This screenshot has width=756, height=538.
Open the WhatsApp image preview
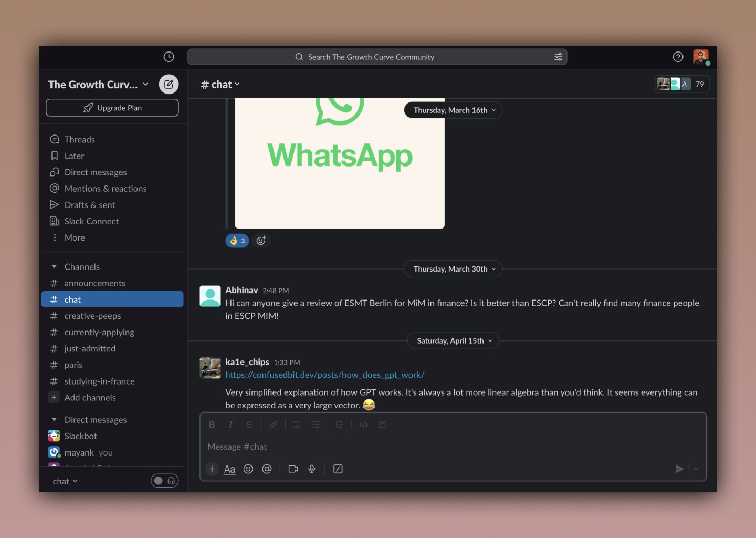pos(340,163)
